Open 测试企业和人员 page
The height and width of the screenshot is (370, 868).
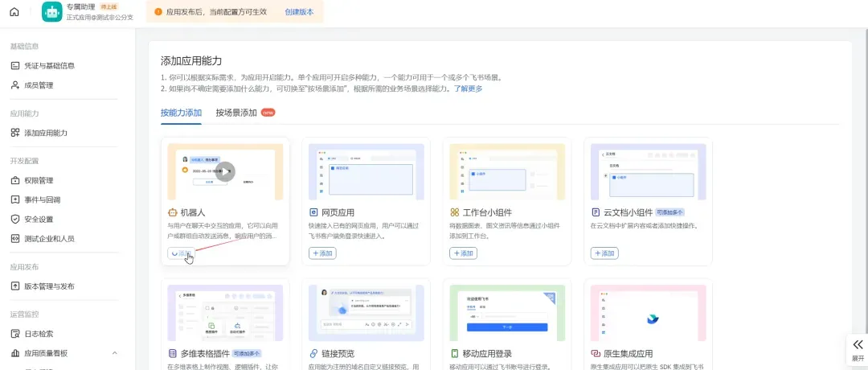click(49, 238)
